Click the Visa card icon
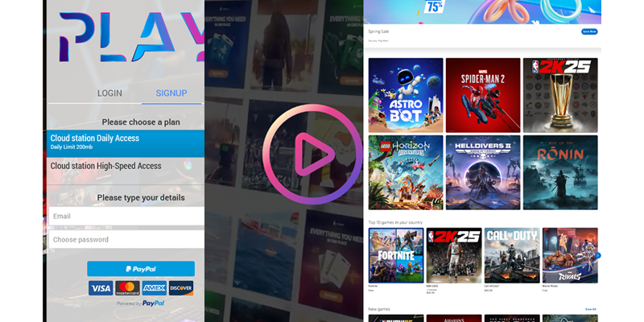This screenshot has height=322, width=644. pos(101,288)
